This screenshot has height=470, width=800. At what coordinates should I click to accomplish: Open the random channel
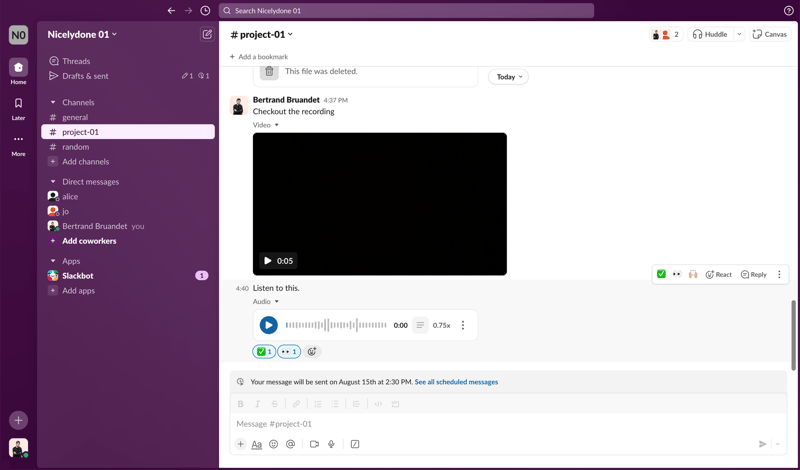tap(76, 147)
